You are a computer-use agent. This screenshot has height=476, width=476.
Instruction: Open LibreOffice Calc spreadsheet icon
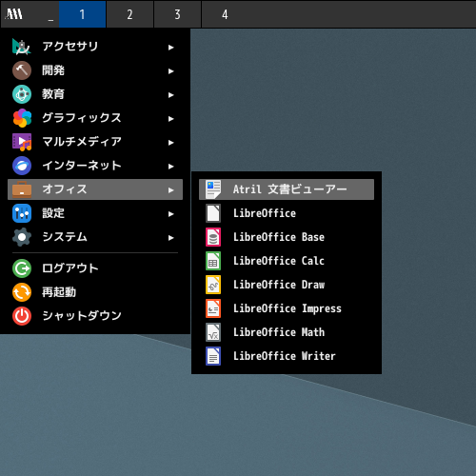point(213,261)
